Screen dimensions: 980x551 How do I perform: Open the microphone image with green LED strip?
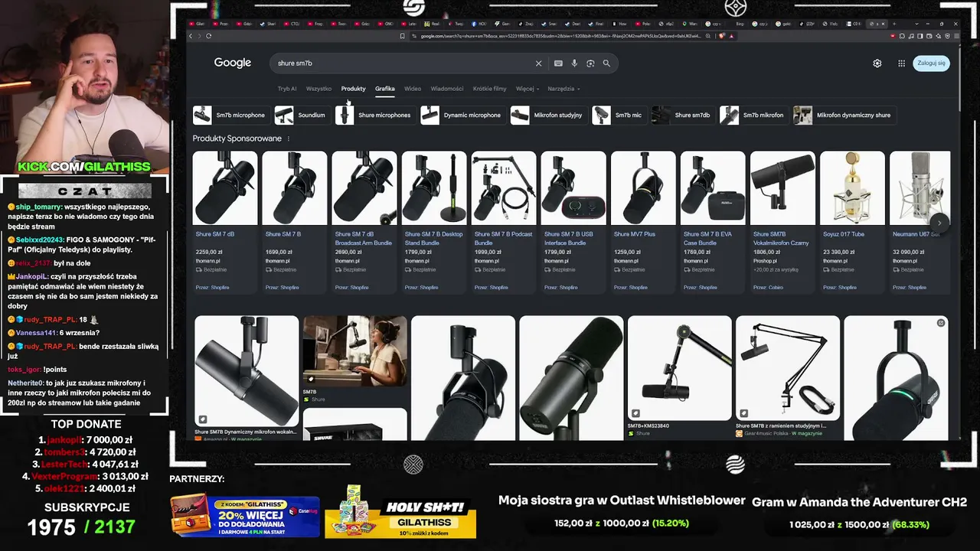coord(896,378)
